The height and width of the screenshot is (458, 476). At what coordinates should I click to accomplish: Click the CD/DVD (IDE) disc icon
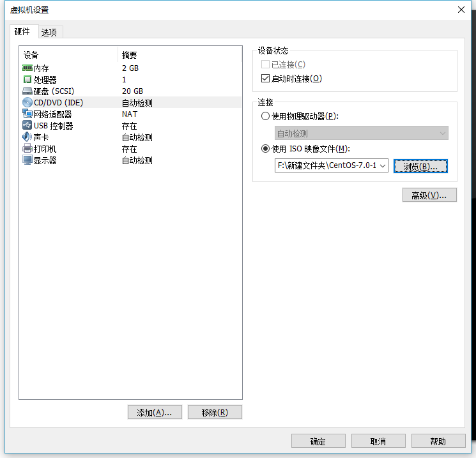[x=27, y=103]
